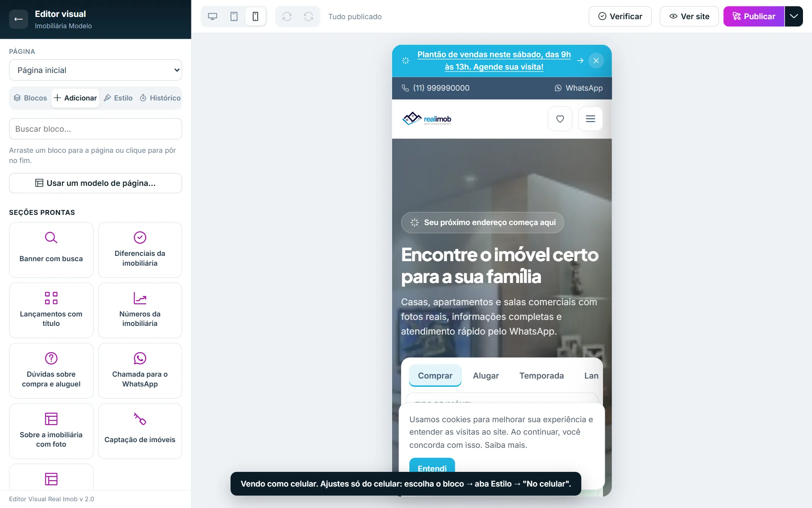812x508 pixels.
Task: Add the Banner com busca section
Action: point(51,250)
